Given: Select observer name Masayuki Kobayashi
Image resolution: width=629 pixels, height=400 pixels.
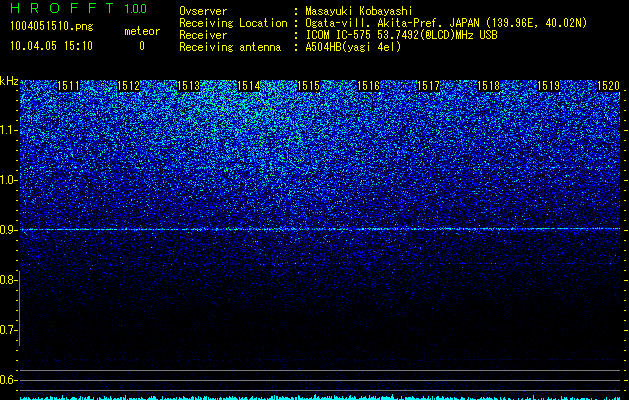Looking at the screenshot, I should [x=359, y=11].
